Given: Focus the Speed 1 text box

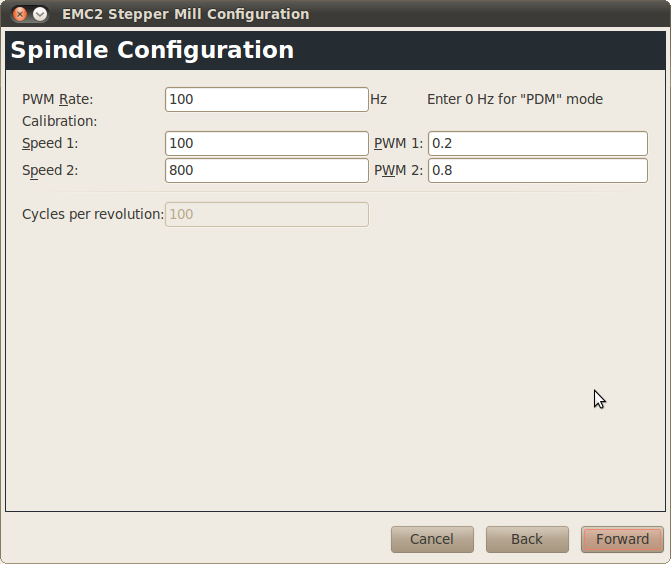Looking at the screenshot, I should pos(267,144).
